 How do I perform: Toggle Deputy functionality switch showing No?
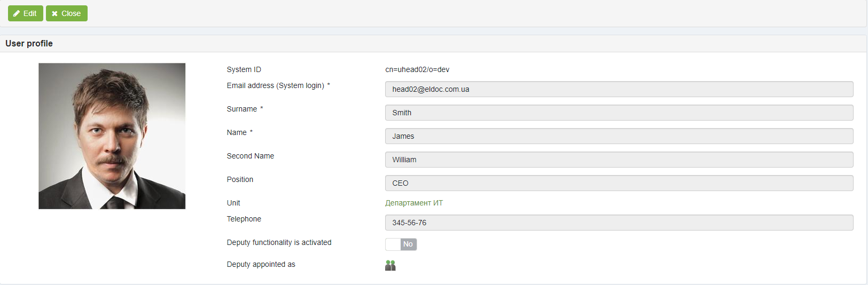pyautogui.click(x=401, y=244)
